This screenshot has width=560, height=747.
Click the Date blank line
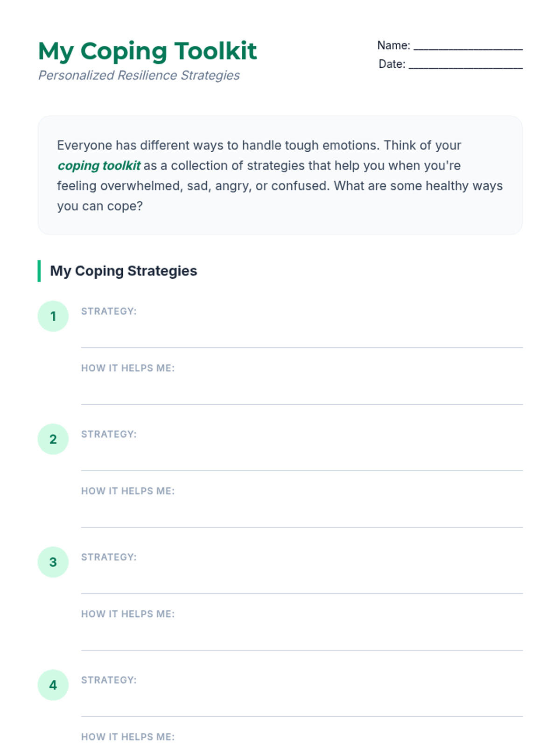465,64
